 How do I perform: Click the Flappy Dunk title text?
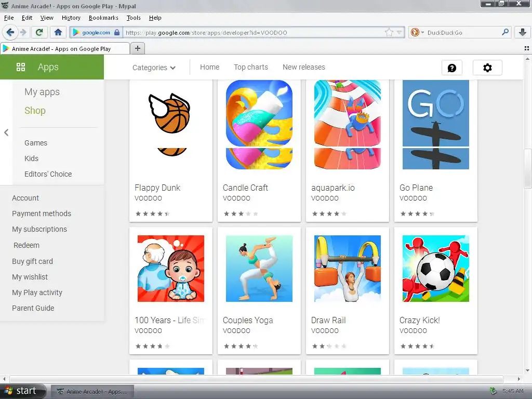pos(157,188)
